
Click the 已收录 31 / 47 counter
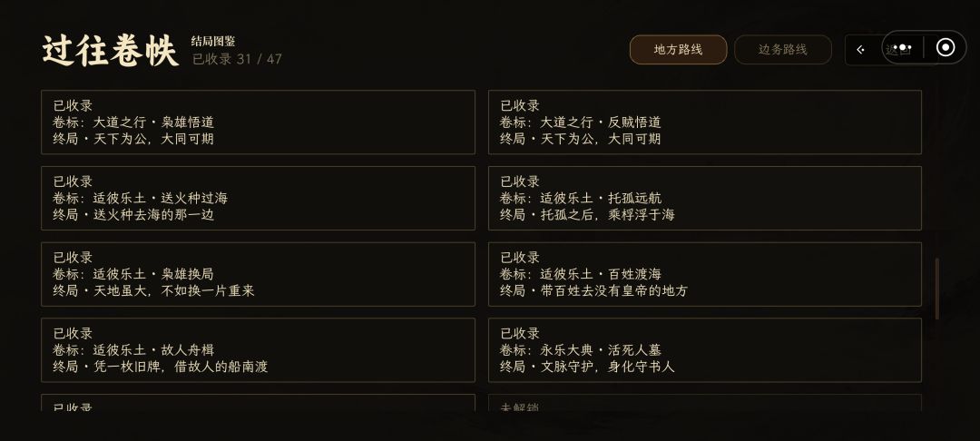(237, 59)
